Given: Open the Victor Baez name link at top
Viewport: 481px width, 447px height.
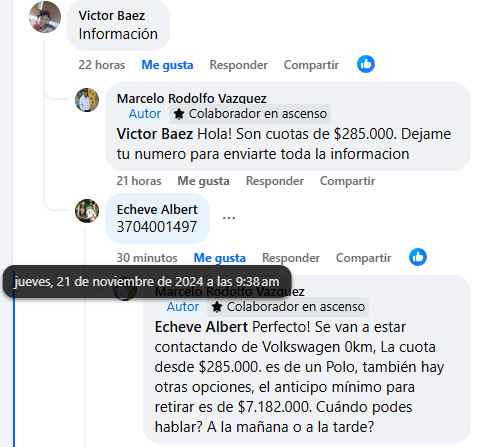Looking at the screenshot, I should (x=112, y=16).
